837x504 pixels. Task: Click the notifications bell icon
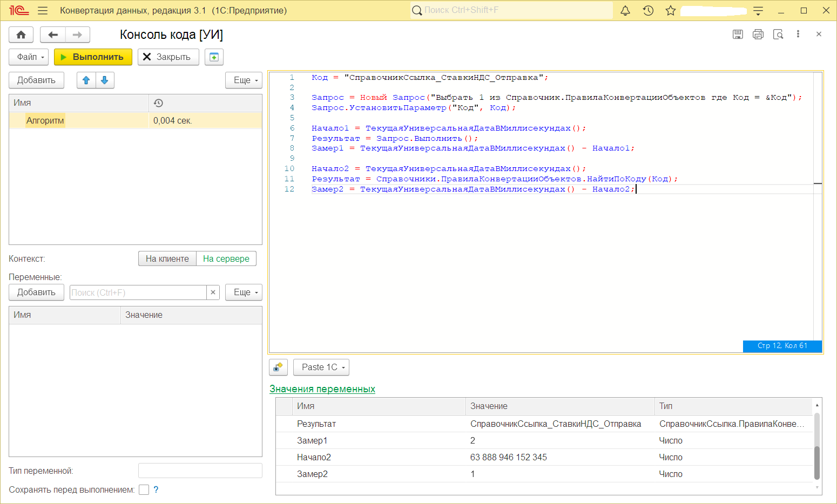pos(625,10)
